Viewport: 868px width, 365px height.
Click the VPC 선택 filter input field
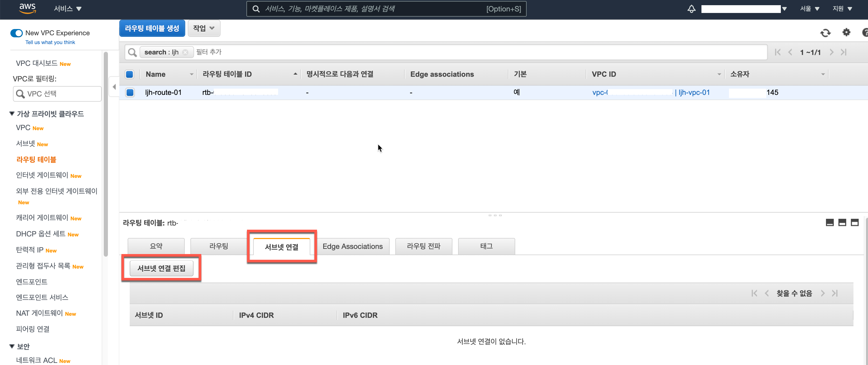point(57,94)
